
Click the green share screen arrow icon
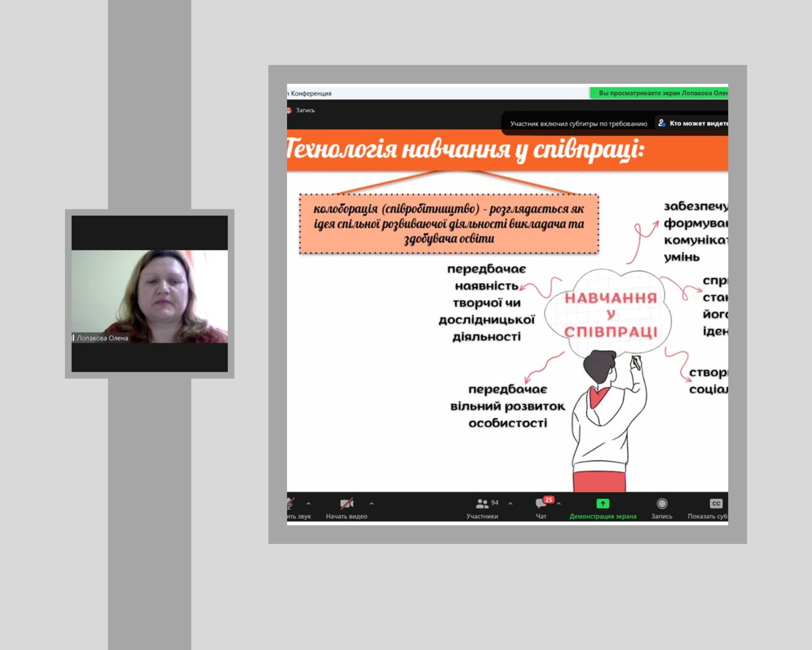pos(603,504)
